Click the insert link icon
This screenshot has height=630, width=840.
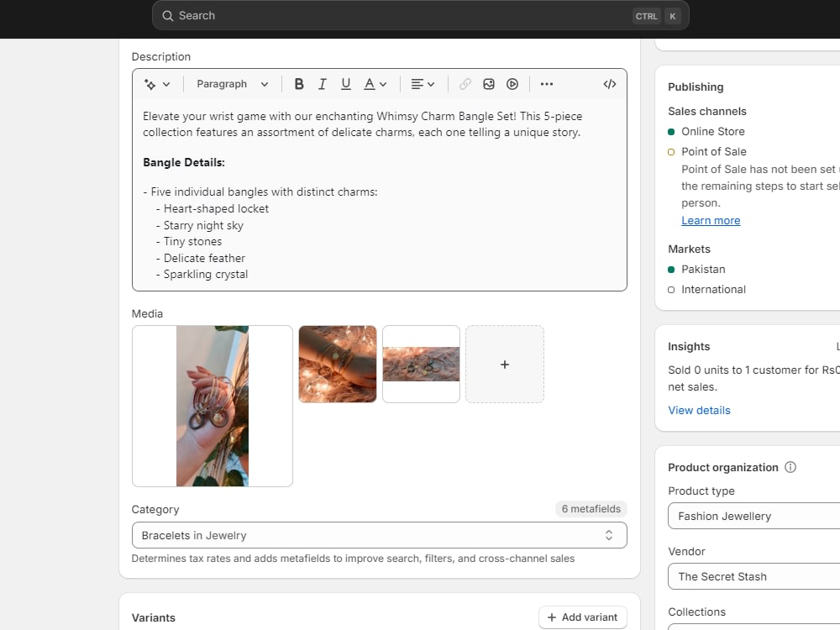click(465, 84)
